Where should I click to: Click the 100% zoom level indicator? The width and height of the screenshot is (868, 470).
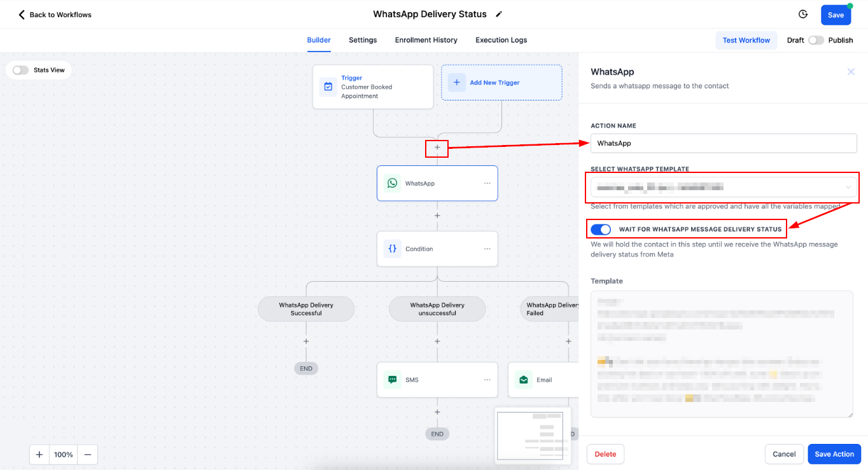(x=64, y=455)
